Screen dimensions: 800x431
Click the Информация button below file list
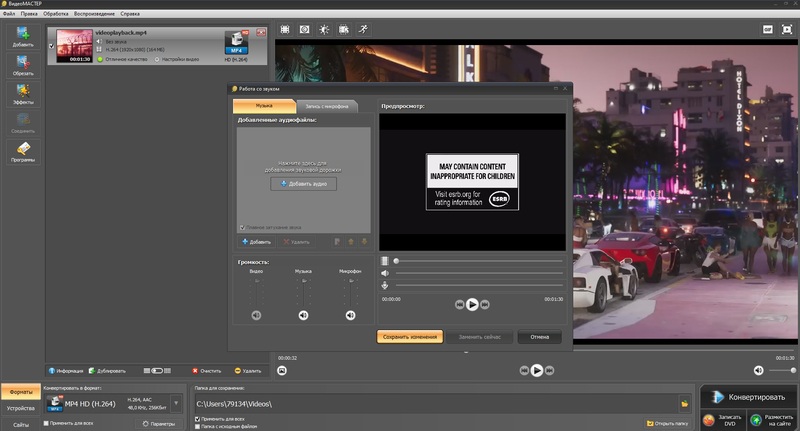point(66,371)
